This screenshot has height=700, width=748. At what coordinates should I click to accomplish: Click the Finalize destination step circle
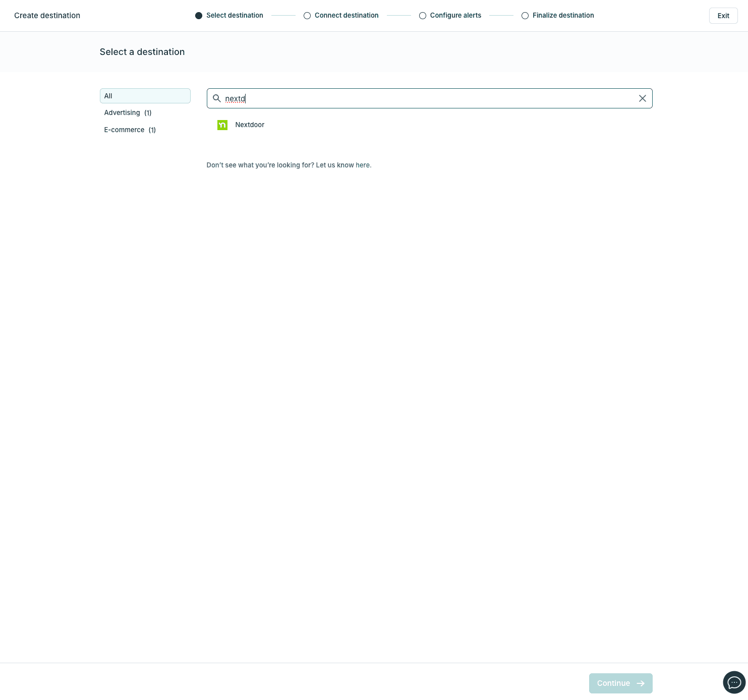click(x=525, y=15)
